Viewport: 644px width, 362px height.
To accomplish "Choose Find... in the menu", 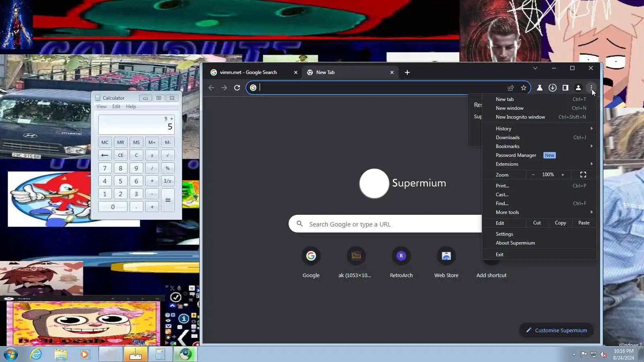I will coord(539,204).
